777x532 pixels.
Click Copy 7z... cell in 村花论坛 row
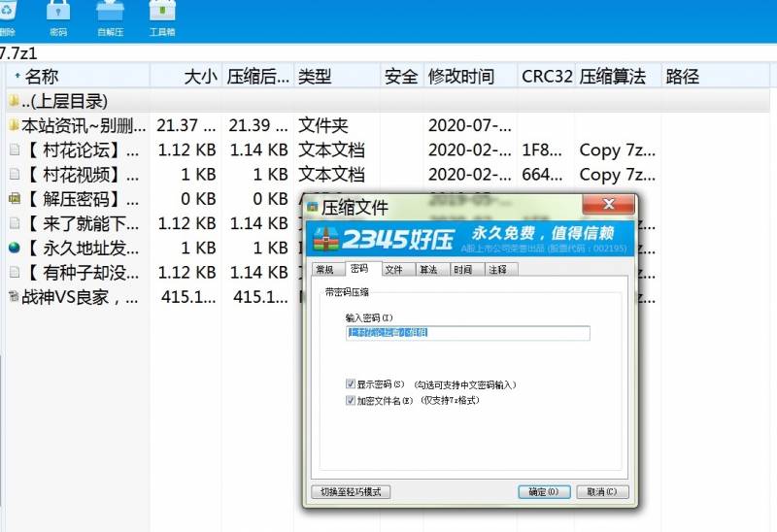tap(618, 150)
